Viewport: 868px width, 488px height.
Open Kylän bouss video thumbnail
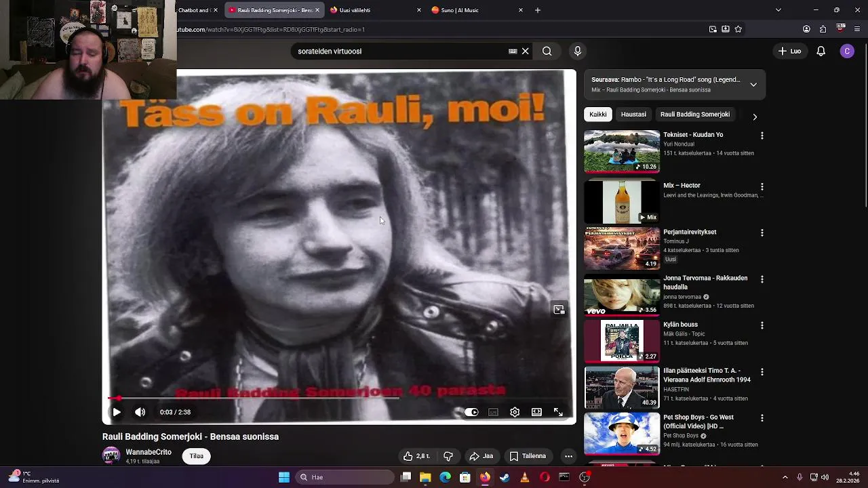click(622, 341)
